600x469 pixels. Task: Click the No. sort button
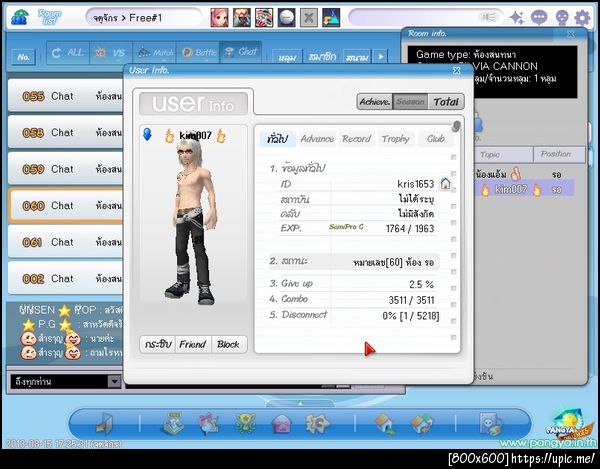coord(23,57)
